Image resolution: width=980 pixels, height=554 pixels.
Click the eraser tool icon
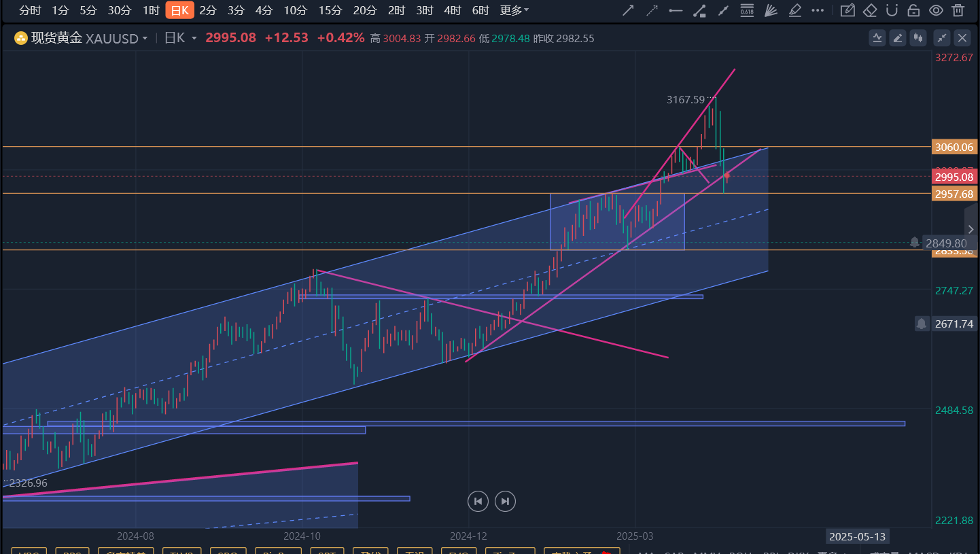[x=870, y=10]
